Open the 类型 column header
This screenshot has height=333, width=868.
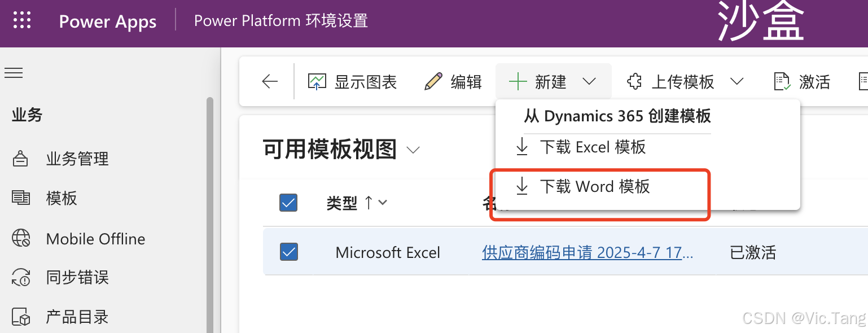coord(342,203)
